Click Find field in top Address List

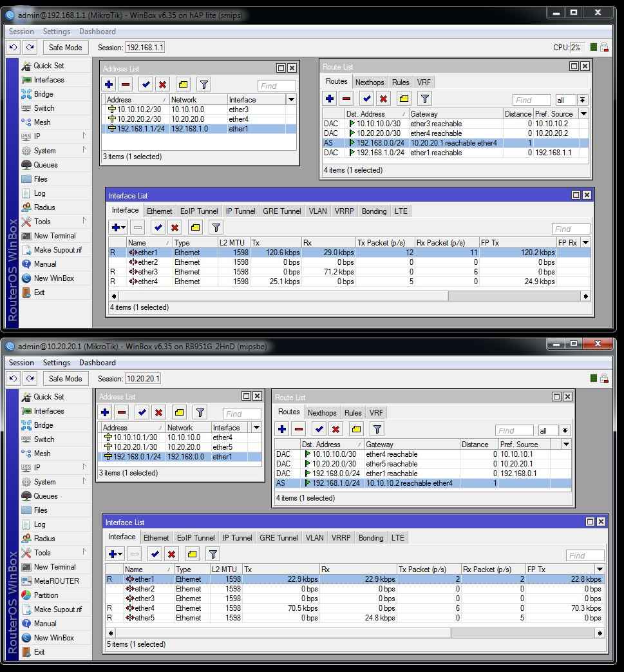pos(277,86)
